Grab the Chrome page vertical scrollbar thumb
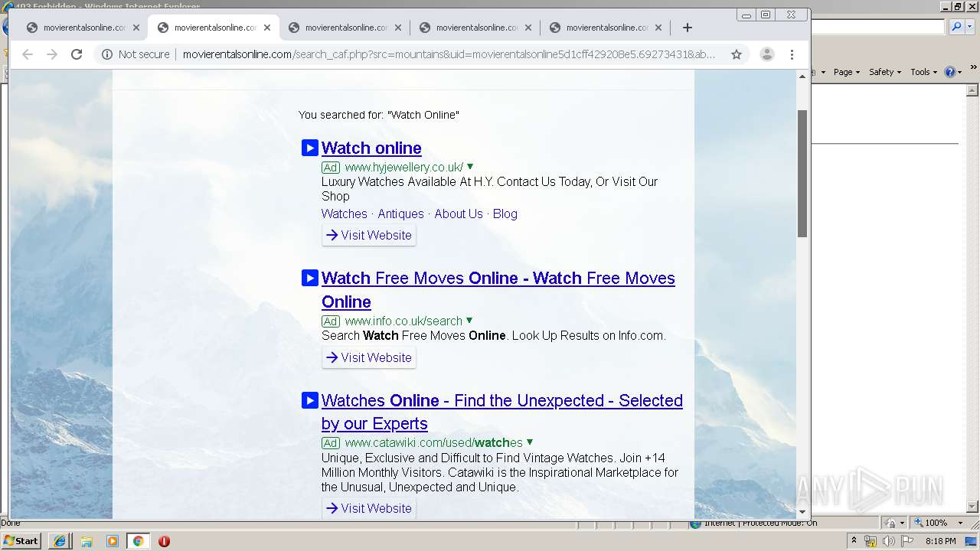Image resolution: width=980 pixels, height=551 pixels. [802, 173]
